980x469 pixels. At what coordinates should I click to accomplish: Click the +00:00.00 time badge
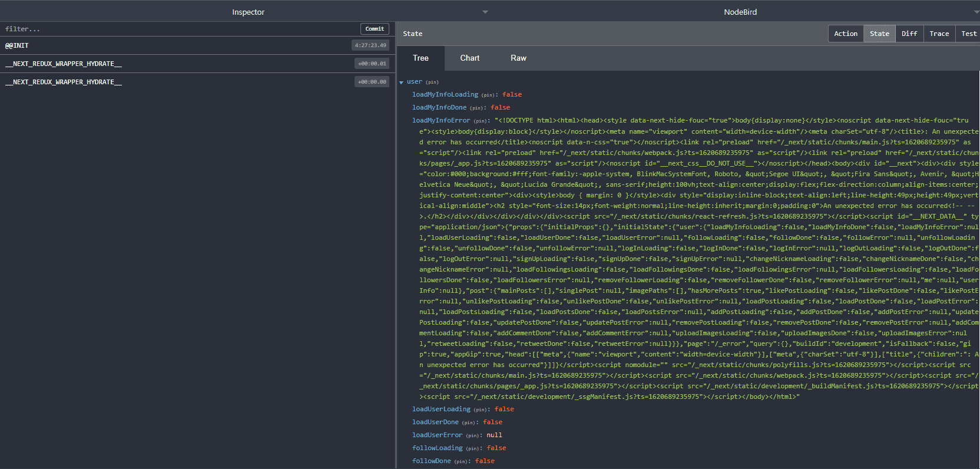[372, 82]
